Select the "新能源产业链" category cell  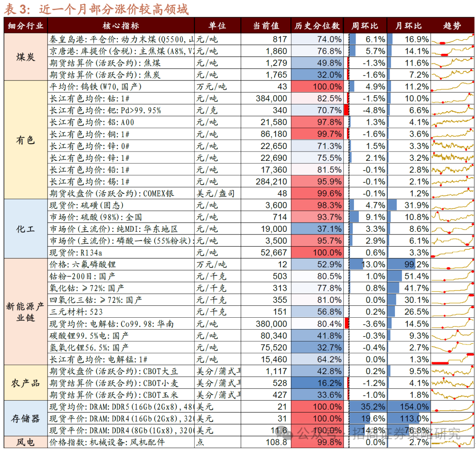click(x=26, y=312)
